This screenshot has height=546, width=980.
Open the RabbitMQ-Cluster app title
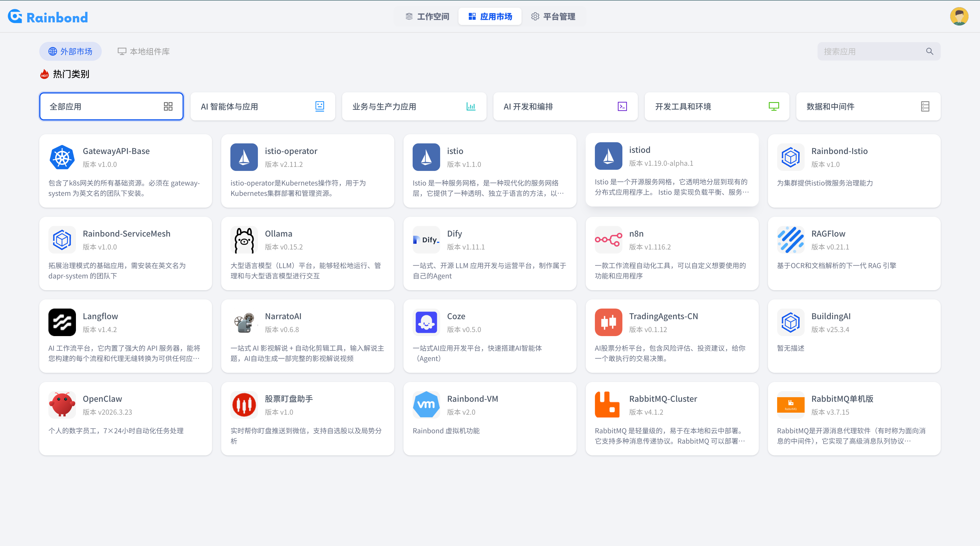point(663,399)
